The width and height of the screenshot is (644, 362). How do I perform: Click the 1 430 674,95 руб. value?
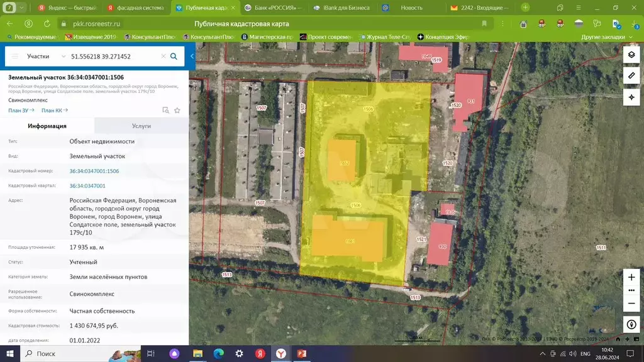click(x=94, y=326)
